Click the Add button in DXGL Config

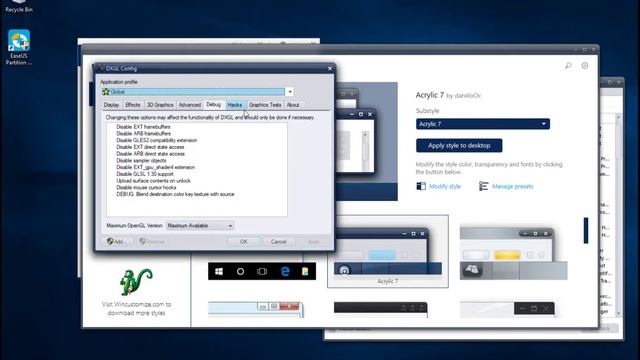coord(117,242)
